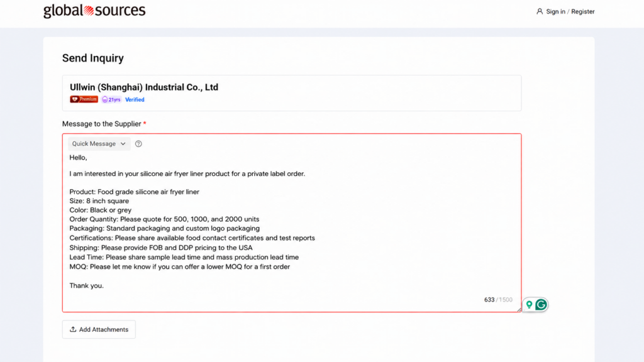Open the Sign in link
The width and height of the screenshot is (644, 362).
pos(555,11)
